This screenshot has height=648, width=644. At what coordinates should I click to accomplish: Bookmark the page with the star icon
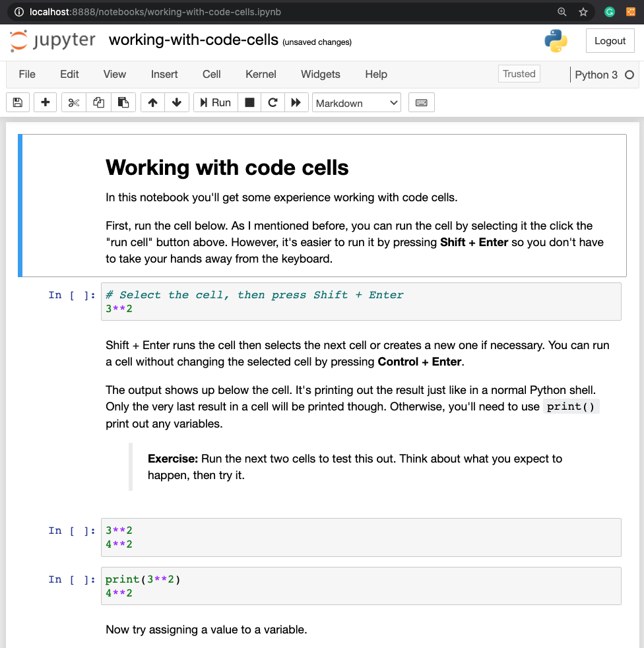[583, 12]
